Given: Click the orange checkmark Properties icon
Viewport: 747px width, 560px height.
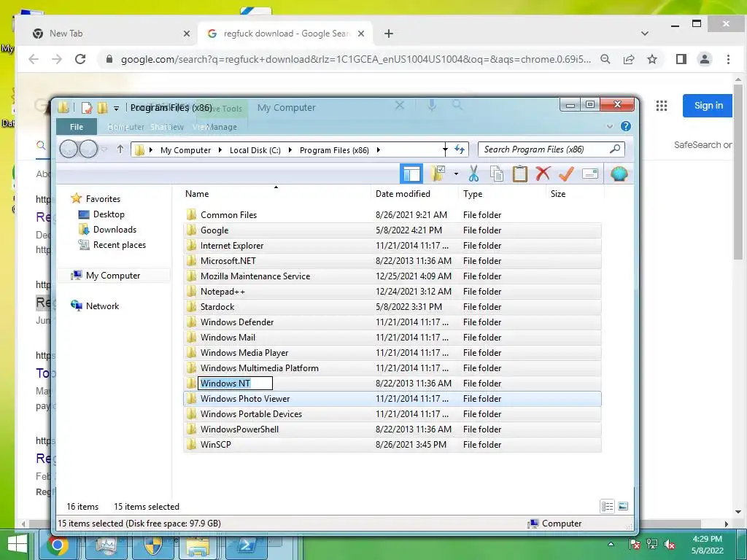Looking at the screenshot, I should pyautogui.click(x=566, y=174).
